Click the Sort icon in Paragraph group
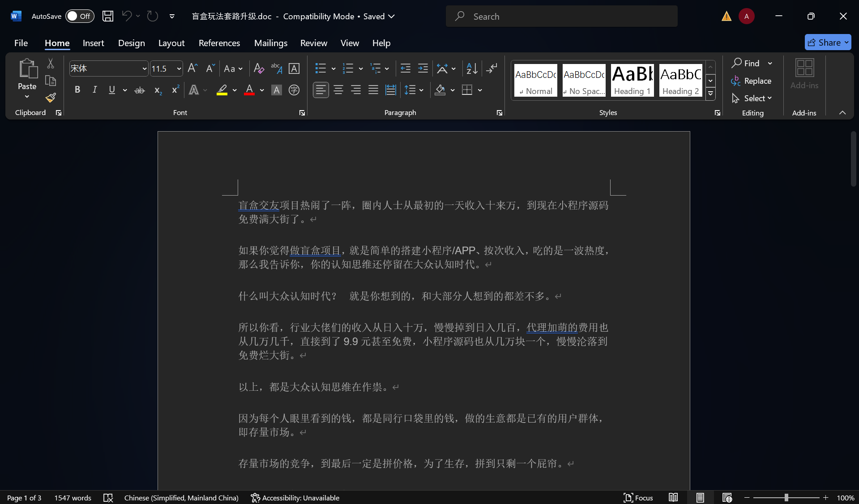The image size is (859, 504). [472, 68]
